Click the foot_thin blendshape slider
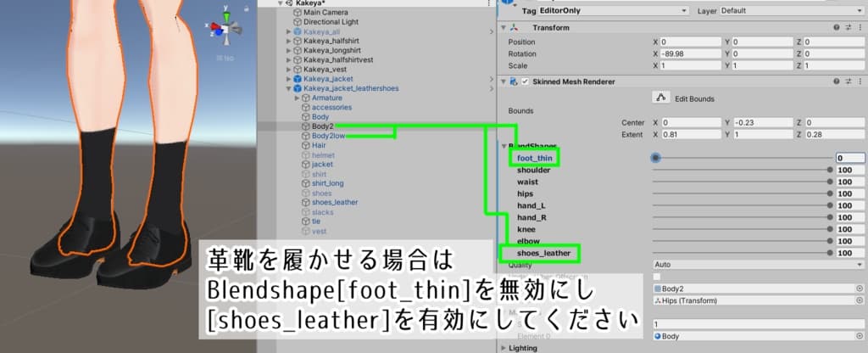The width and height of the screenshot is (868, 353). click(743, 158)
